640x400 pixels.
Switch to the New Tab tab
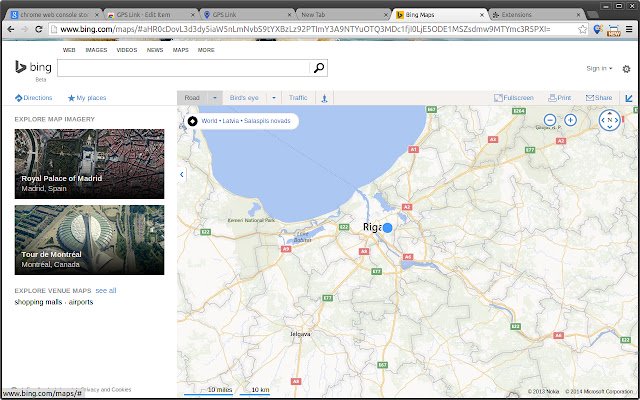[343, 15]
